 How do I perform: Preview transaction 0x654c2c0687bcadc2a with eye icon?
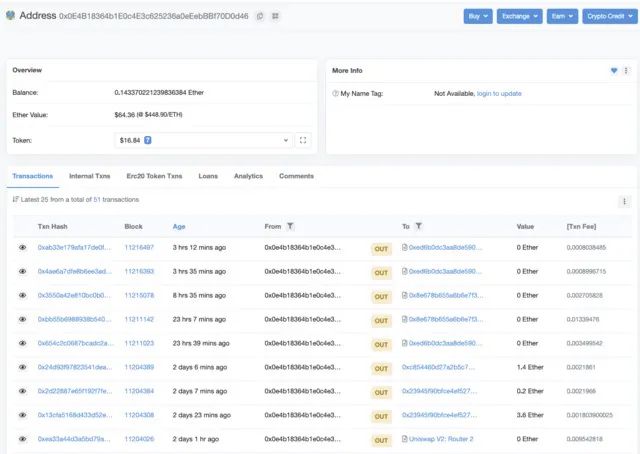point(22,343)
